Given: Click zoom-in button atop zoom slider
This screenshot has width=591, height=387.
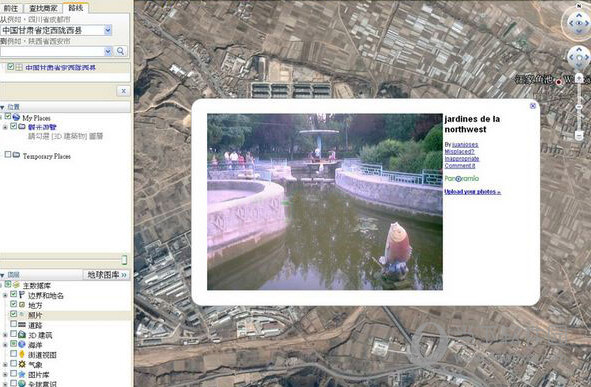Looking at the screenshot, I should coord(579,78).
